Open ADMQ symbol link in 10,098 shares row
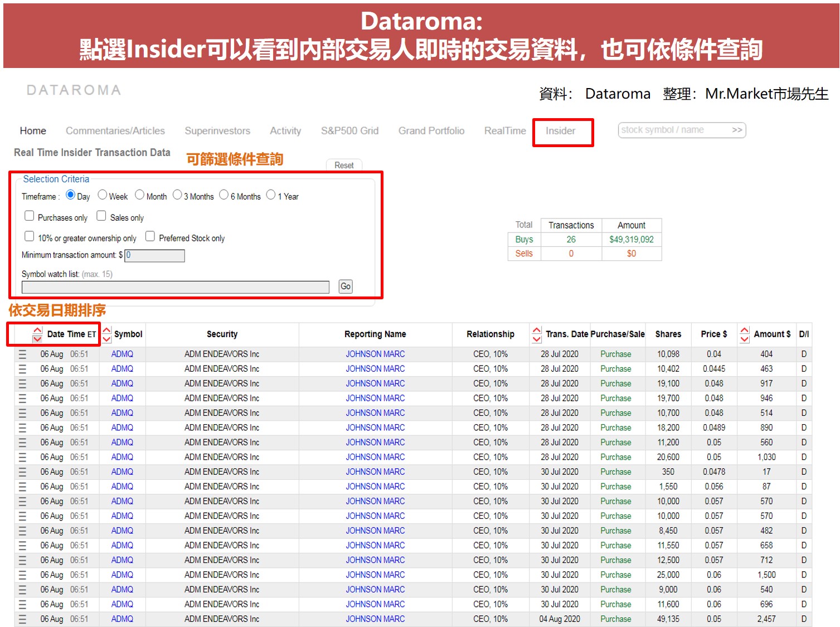Image resolution: width=840 pixels, height=627 pixels. pyautogui.click(x=122, y=354)
